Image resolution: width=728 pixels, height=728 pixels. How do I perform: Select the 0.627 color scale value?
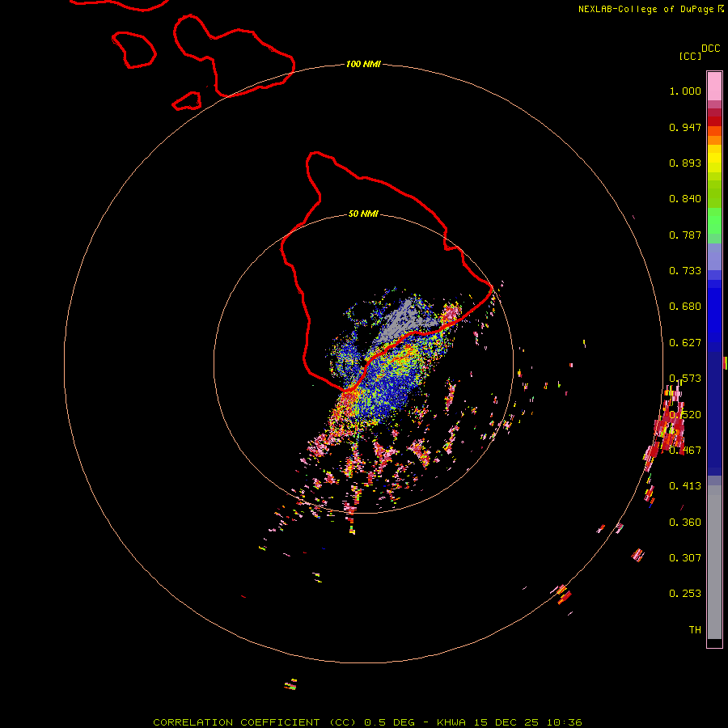685,343
